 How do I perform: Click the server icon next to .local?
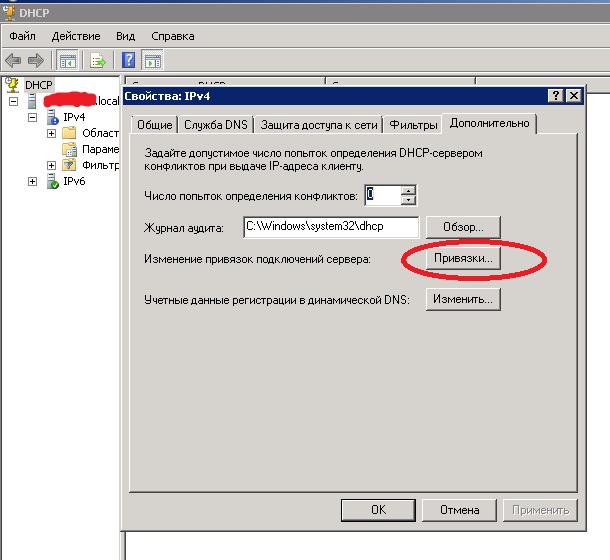[x=32, y=101]
